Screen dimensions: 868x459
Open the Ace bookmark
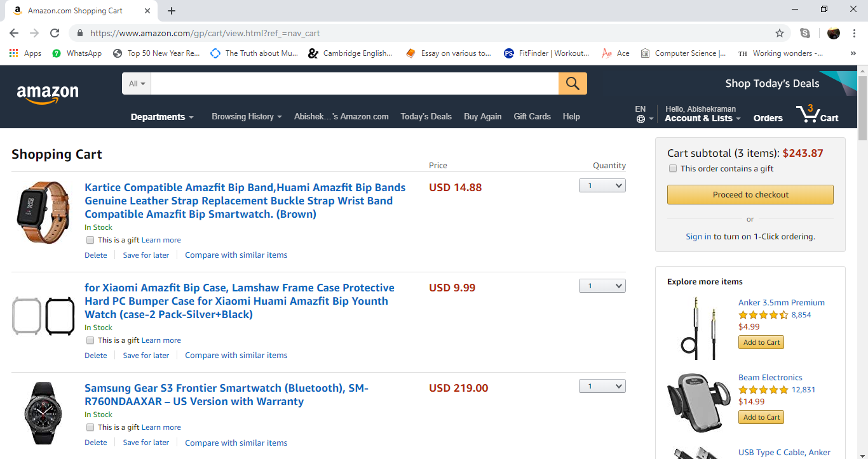click(616, 53)
